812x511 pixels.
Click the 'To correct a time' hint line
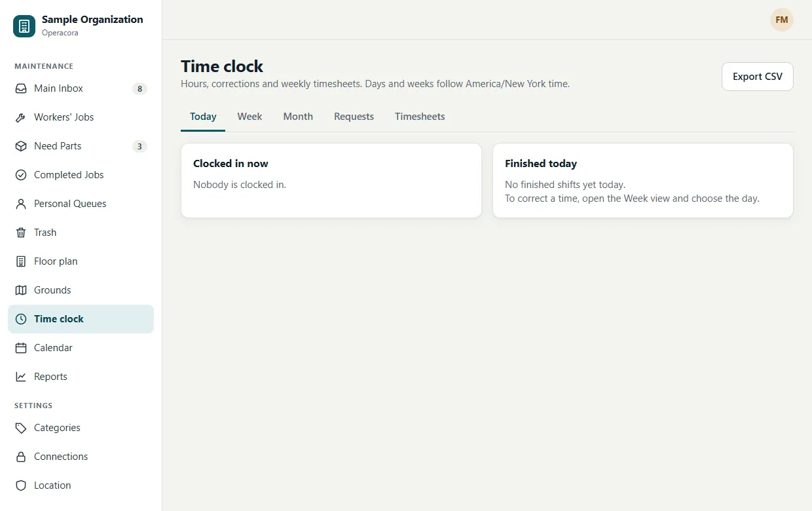tap(632, 199)
